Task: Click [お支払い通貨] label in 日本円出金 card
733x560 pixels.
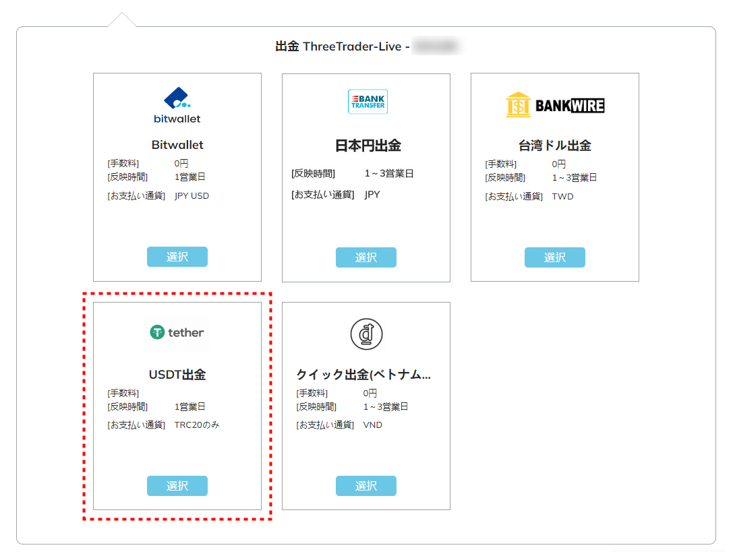Action: click(x=322, y=194)
